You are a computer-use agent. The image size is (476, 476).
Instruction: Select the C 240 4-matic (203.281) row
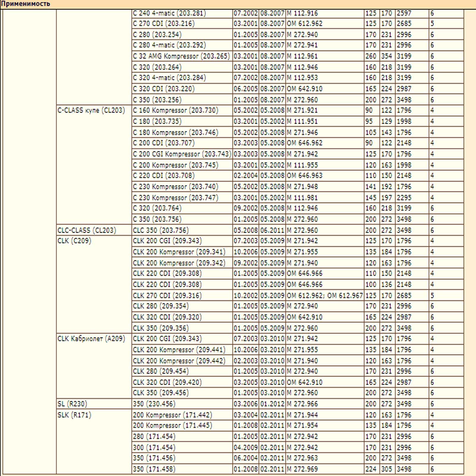pyautogui.click(x=169, y=13)
